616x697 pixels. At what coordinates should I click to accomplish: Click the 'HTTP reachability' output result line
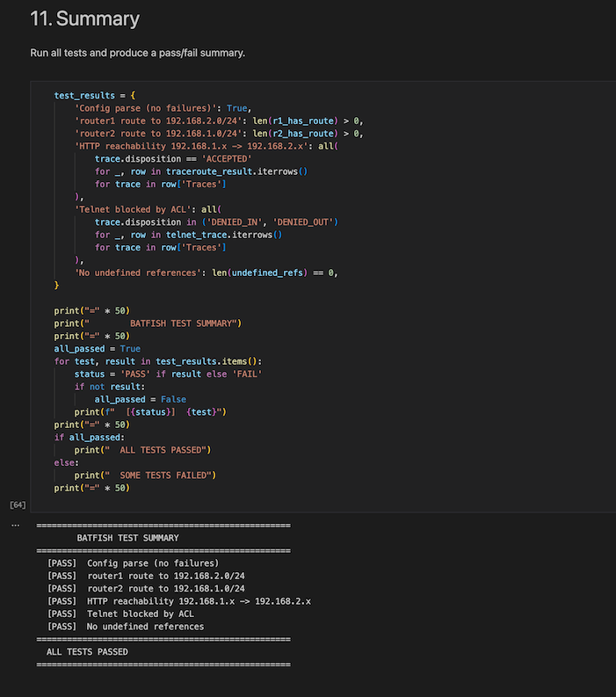199,601
